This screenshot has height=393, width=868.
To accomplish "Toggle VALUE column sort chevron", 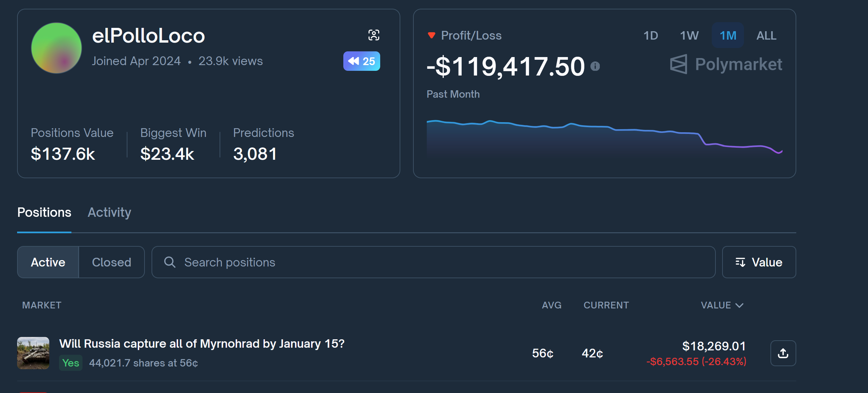I will click(x=739, y=305).
